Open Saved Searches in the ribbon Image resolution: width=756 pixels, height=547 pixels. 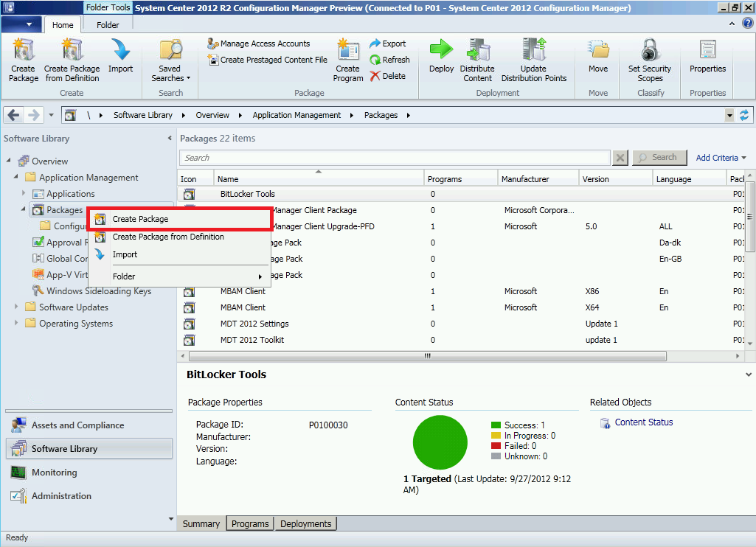coord(170,60)
